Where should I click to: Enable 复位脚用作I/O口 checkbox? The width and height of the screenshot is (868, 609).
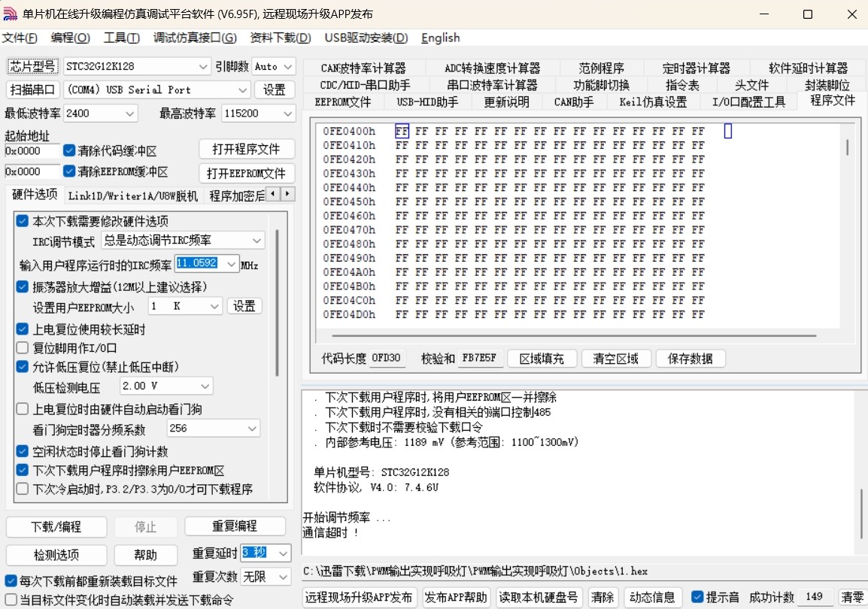22,348
